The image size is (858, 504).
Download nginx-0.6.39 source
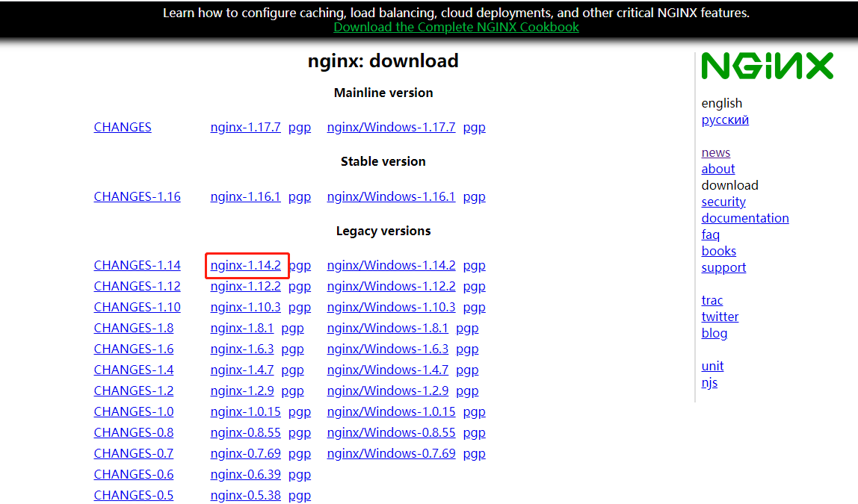coord(245,474)
